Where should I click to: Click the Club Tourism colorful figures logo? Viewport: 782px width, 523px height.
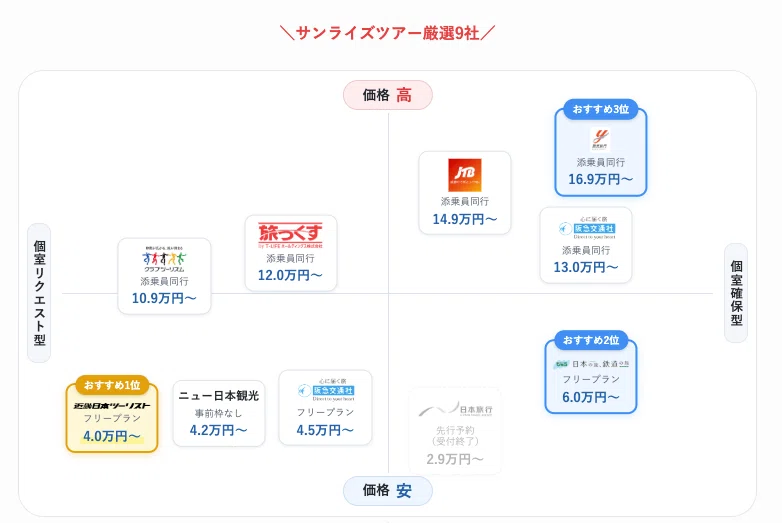pos(164,259)
